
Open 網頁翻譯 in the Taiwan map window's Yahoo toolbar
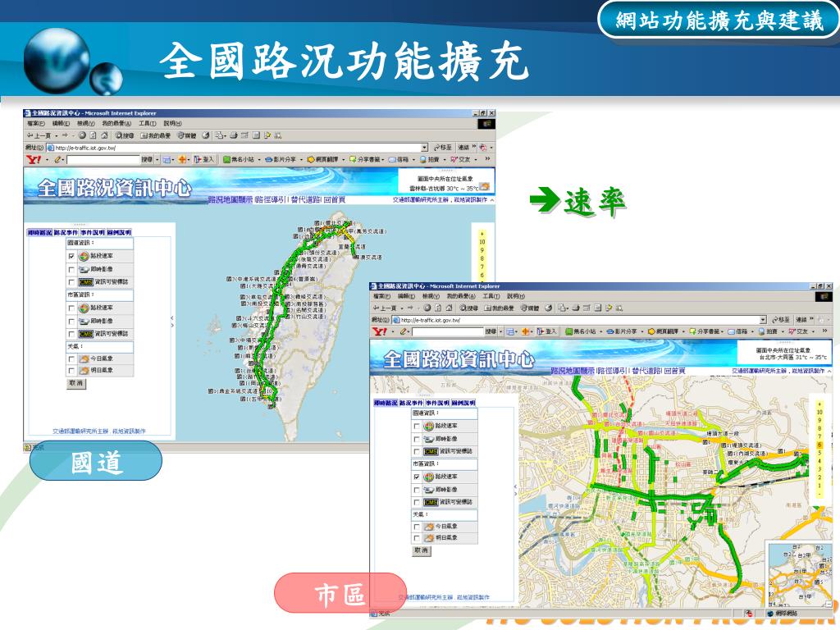322,159
